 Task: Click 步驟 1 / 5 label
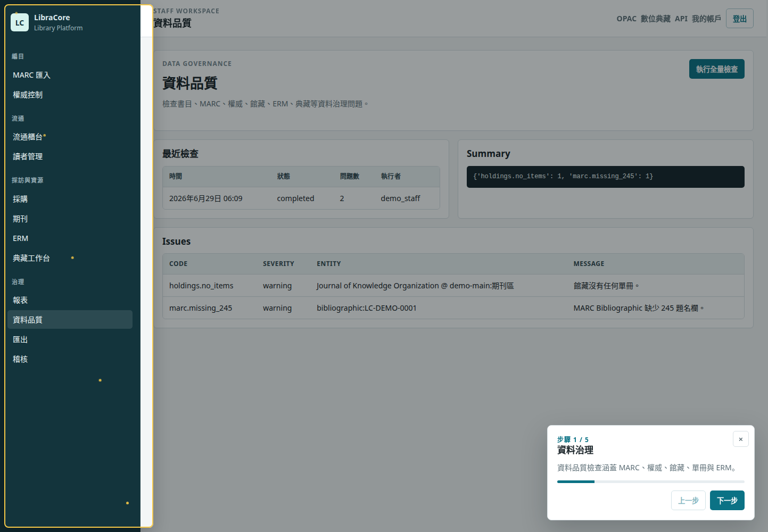point(573,439)
